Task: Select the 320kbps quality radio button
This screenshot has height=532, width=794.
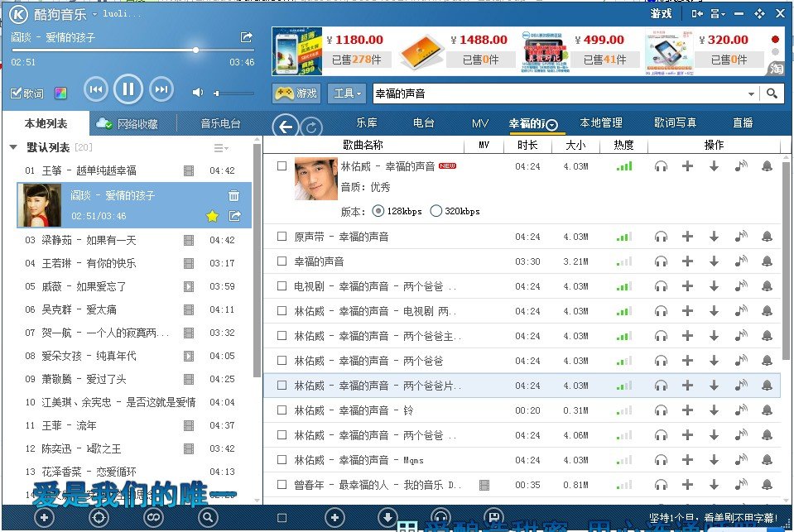Action: click(435, 211)
